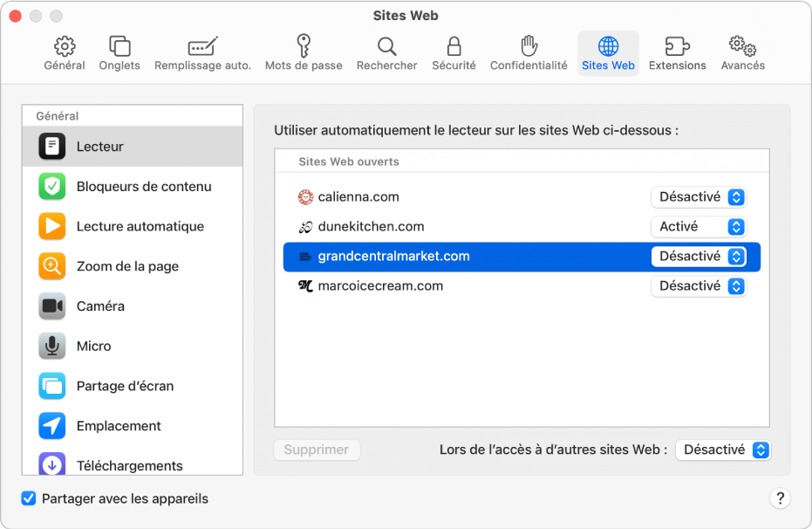Click the Caméra sidebar icon
Image resolution: width=812 pixels, height=529 pixels.
(52, 306)
